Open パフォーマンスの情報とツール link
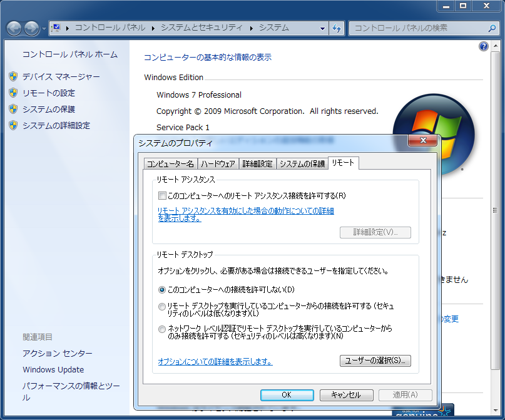 coord(71,391)
